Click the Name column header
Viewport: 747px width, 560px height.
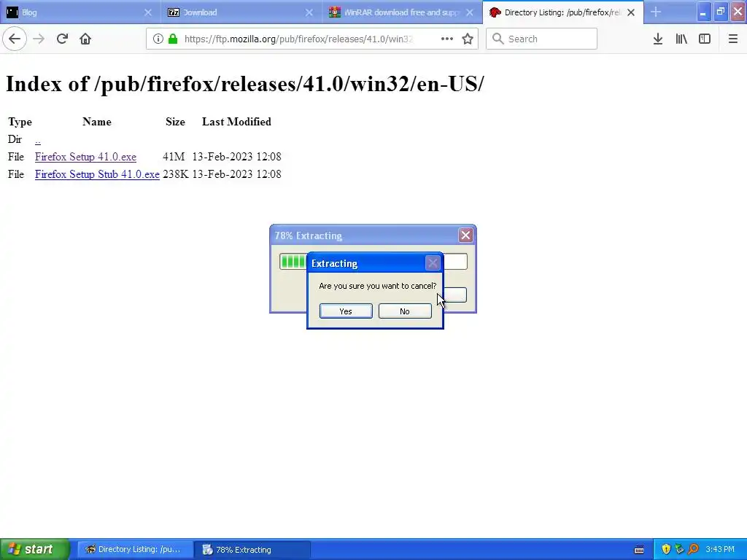(x=97, y=122)
